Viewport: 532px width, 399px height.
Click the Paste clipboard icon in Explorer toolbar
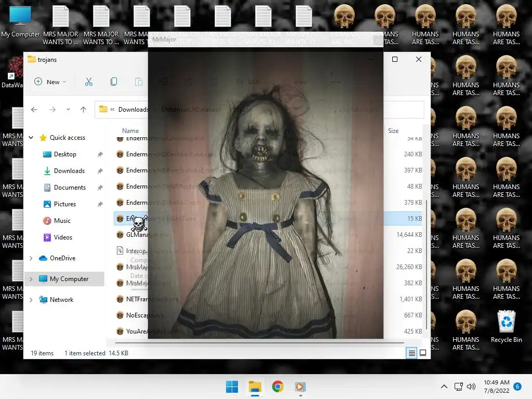[x=138, y=82]
